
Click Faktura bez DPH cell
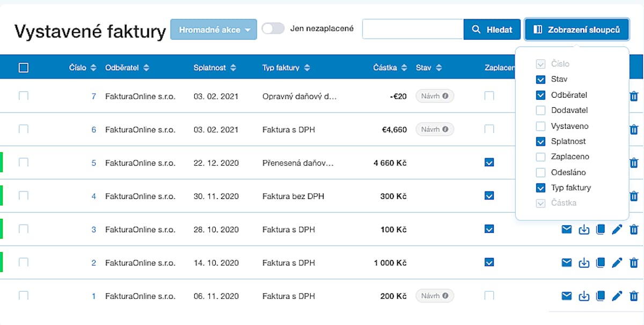(293, 196)
